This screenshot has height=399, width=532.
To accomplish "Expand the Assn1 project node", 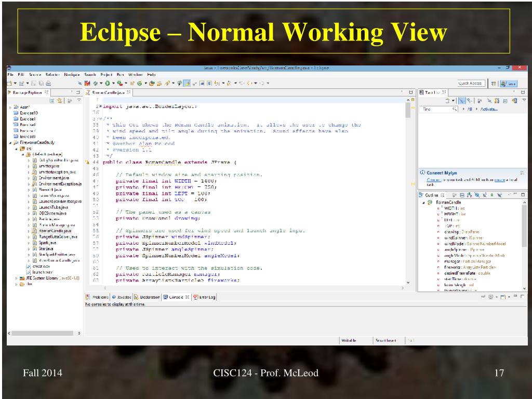I will [x=10, y=107].
